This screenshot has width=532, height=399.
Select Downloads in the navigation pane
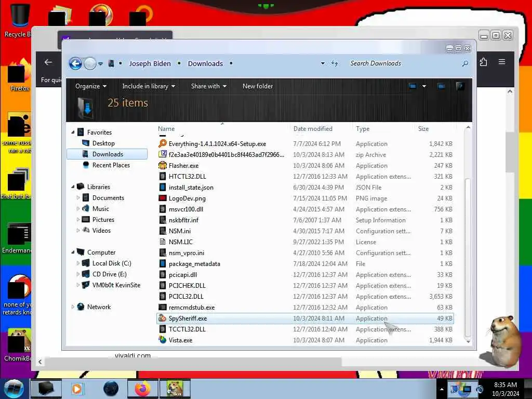pyautogui.click(x=107, y=154)
